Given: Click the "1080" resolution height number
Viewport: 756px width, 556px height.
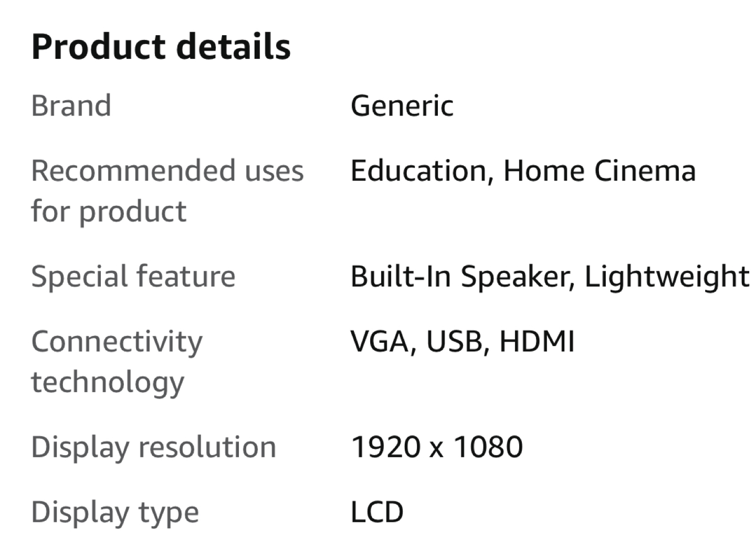Looking at the screenshot, I should tap(488, 447).
